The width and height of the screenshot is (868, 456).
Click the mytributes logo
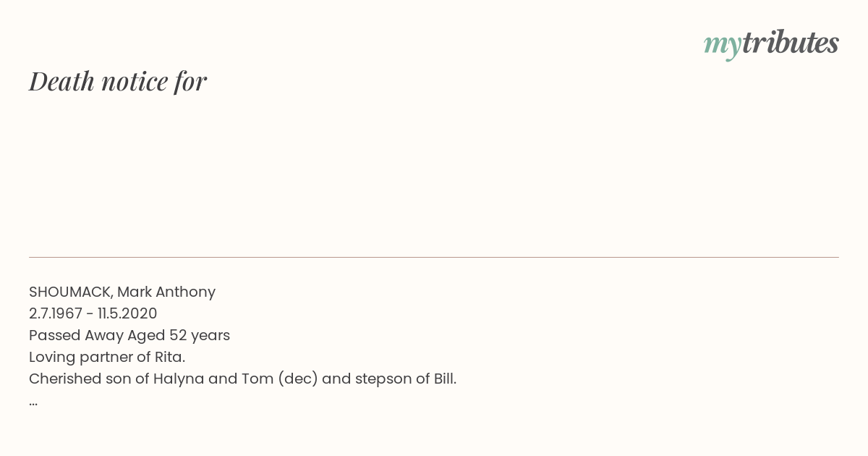point(771,44)
